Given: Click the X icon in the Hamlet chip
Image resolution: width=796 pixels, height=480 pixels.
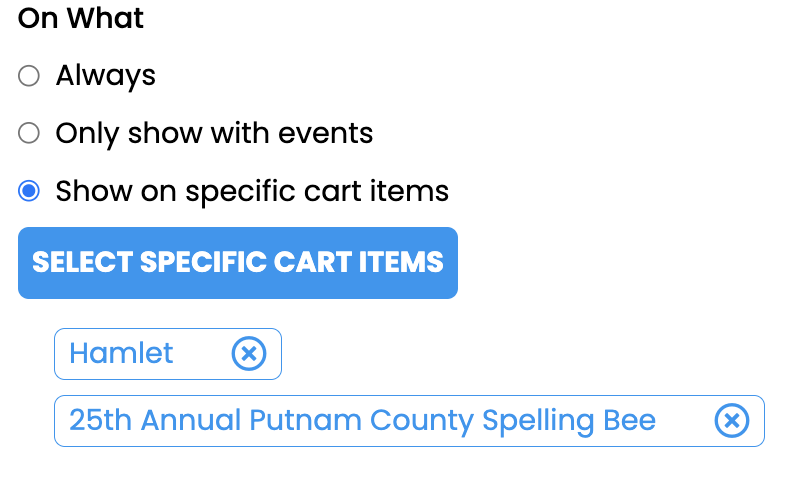Looking at the screenshot, I should pos(249,354).
